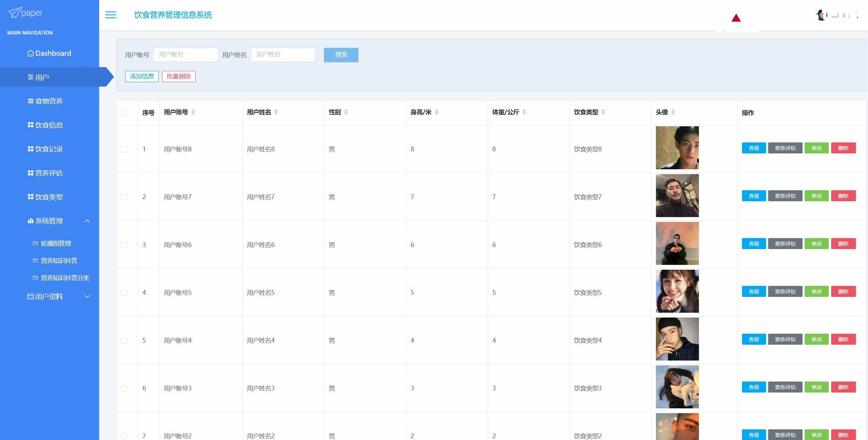Screen dimensions: 868x440
Task: Check the row for 用户账号5
Action: pyautogui.click(x=124, y=293)
